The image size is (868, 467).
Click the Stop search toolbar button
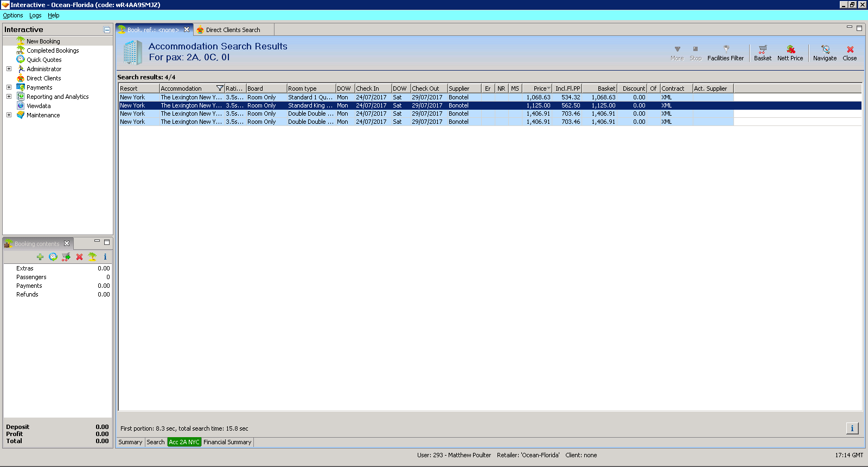pyautogui.click(x=695, y=53)
